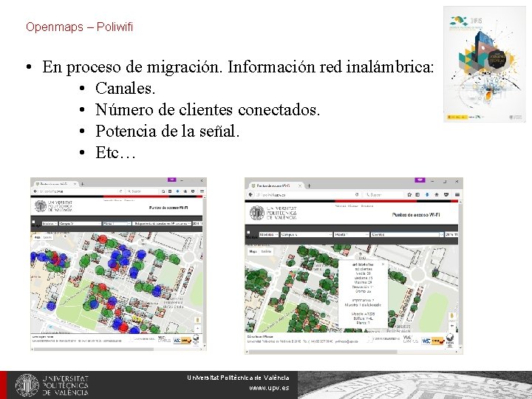
Task: Open the Planta 1 dropdown in right page
Action: pos(352,234)
